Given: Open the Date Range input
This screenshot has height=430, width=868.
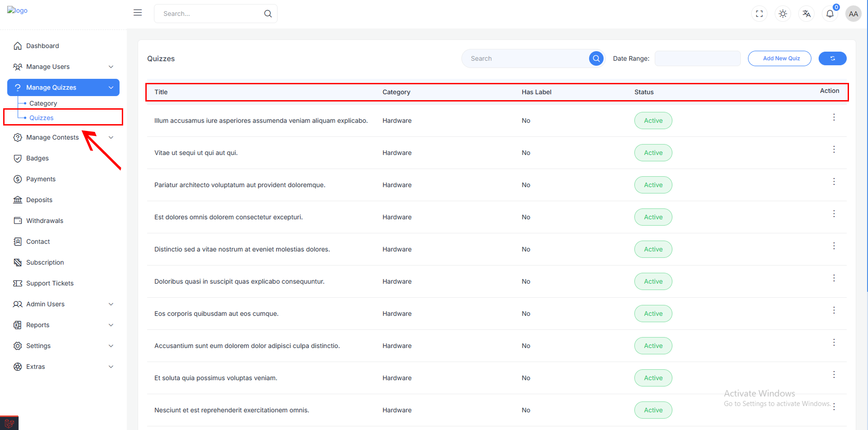Looking at the screenshot, I should click(x=697, y=58).
